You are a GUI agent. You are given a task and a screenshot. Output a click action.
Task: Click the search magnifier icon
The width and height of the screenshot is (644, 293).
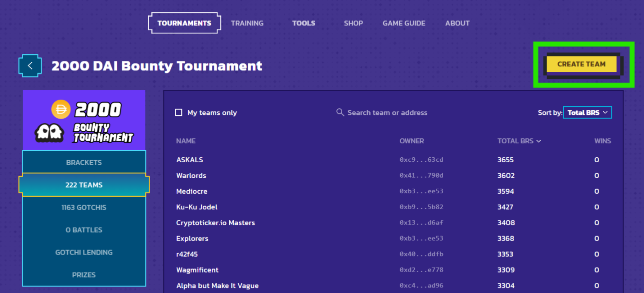[340, 112]
